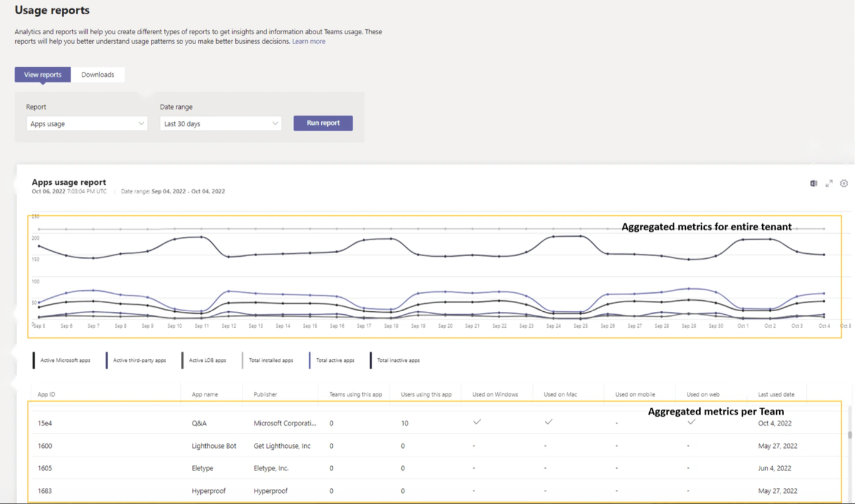Select app ID 1600 cell

click(x=45, y=446)
